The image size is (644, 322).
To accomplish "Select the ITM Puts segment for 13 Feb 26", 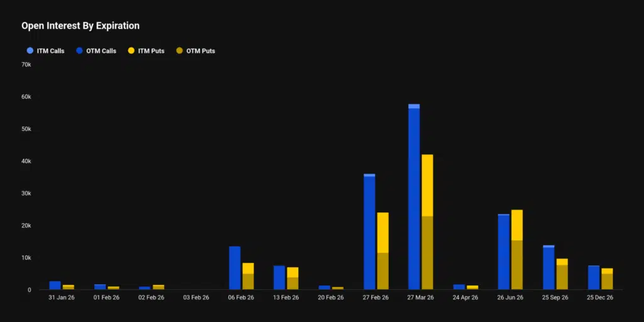I will (x=292, y=272).
